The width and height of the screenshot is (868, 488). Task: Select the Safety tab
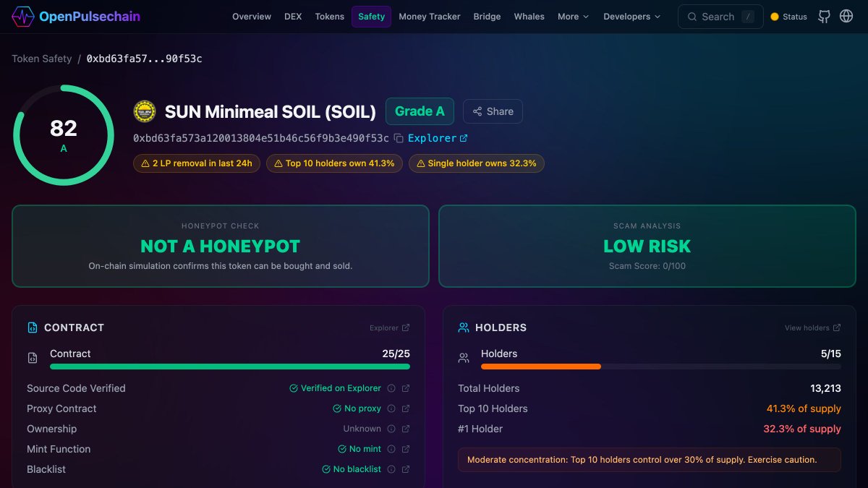click(x=372, y=17)
